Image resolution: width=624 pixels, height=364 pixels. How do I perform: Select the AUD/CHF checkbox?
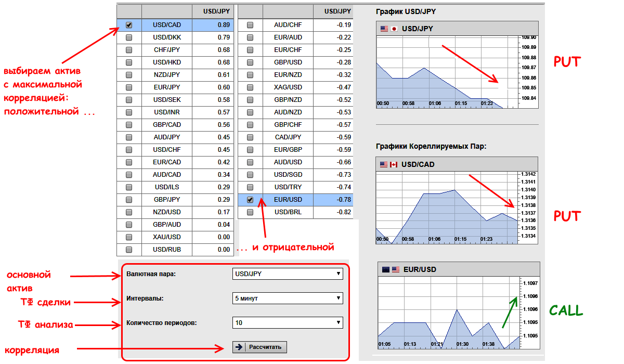250,25
